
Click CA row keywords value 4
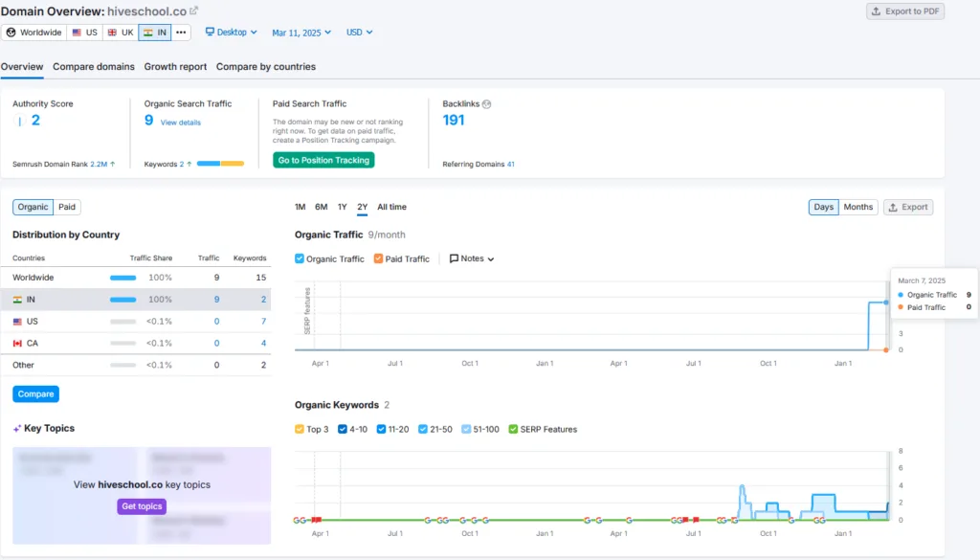click(x=263, y=344)
